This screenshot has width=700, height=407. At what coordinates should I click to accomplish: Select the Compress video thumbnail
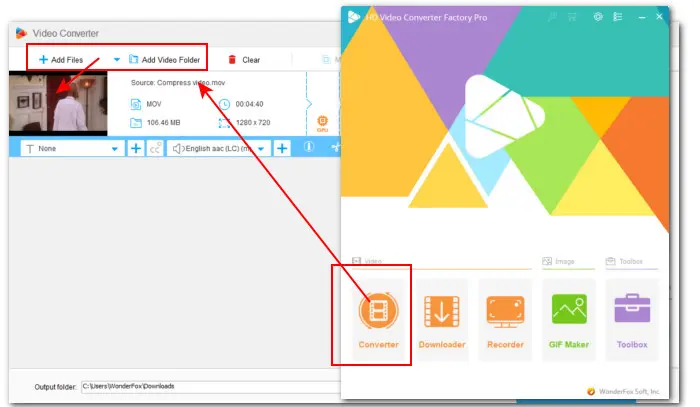(x=57, y=104)
